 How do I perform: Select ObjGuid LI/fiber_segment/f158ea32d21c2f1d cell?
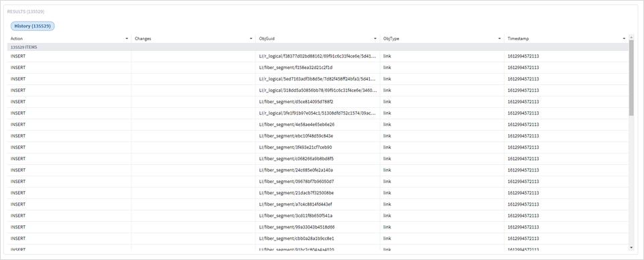tap(318, 68)
